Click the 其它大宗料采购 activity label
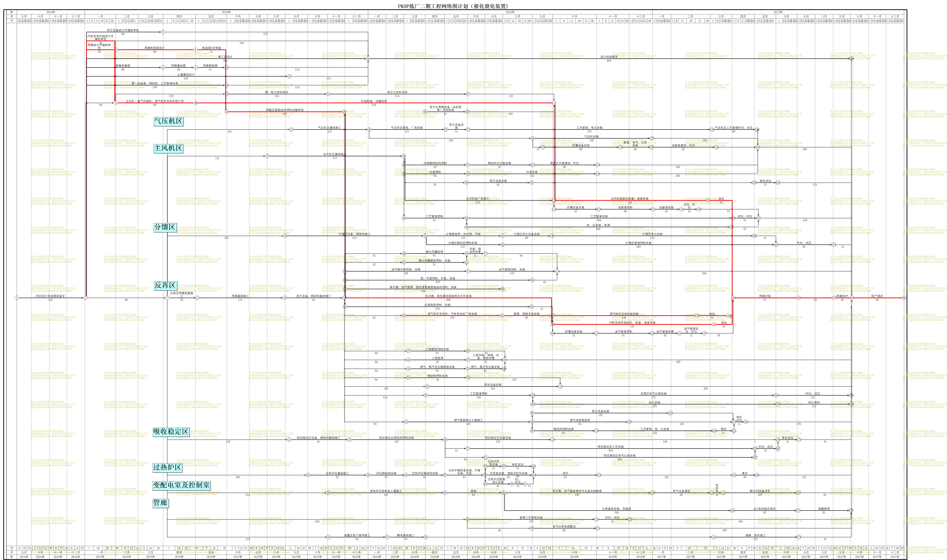 click(x=397, y=92)
